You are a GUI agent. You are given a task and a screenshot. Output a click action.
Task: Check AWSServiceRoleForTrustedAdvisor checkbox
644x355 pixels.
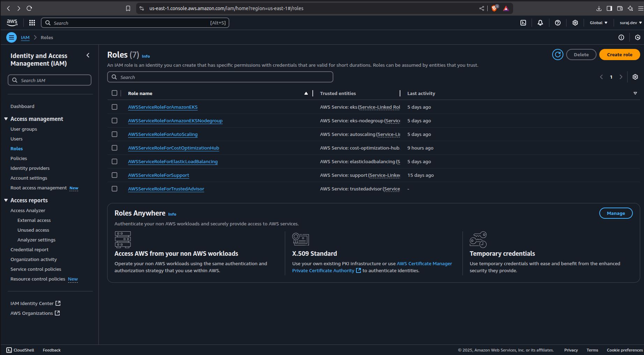[114, 189]
